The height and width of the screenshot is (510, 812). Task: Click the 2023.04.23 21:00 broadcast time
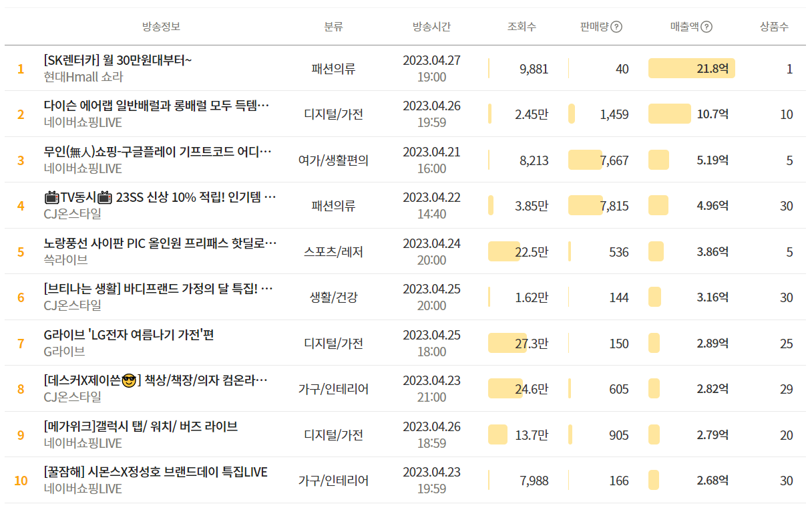(x=431, y=388)
